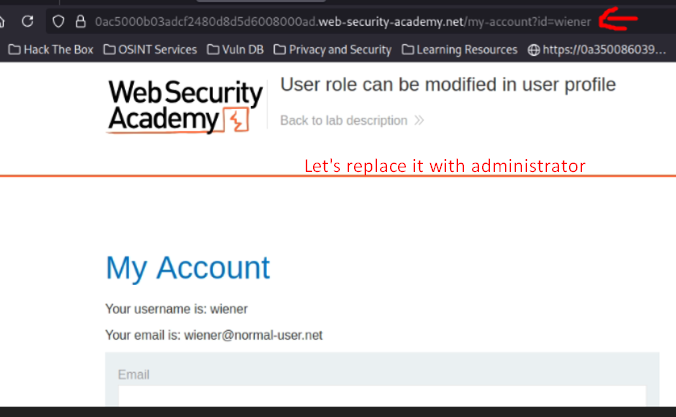676x417 pixels.
Task: Reload the page with refresh icon
Action: click(28, 21)
